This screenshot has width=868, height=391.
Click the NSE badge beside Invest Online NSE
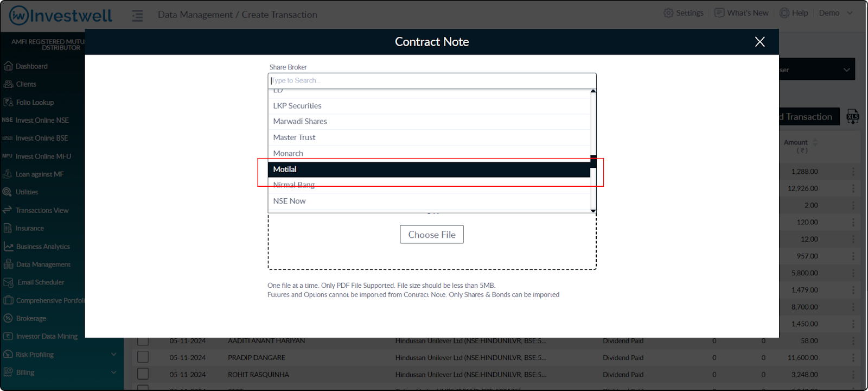8,120
